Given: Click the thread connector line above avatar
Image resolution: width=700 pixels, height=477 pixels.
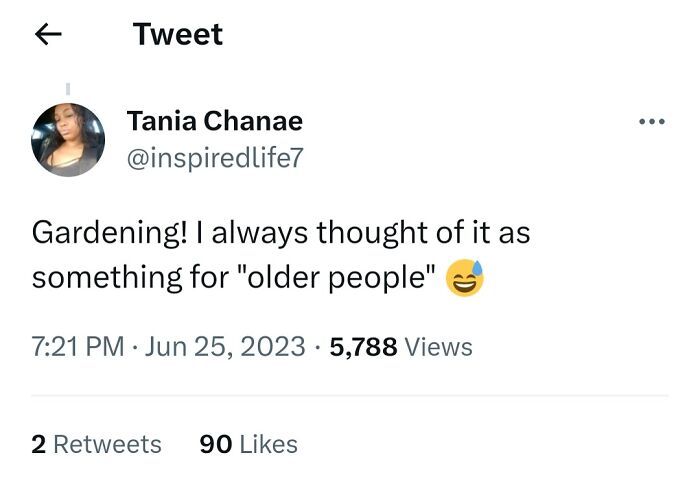Looking at the screenshot, I should point(68,89).
